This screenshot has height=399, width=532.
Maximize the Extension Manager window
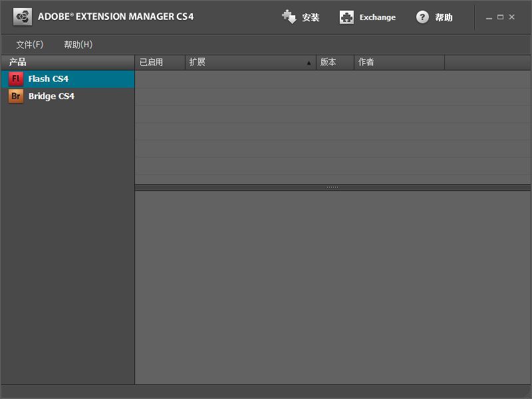tap(500, 17)
